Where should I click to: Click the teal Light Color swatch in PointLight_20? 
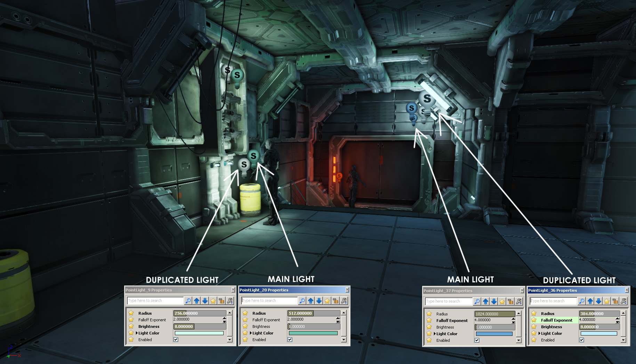coord(313,333)
